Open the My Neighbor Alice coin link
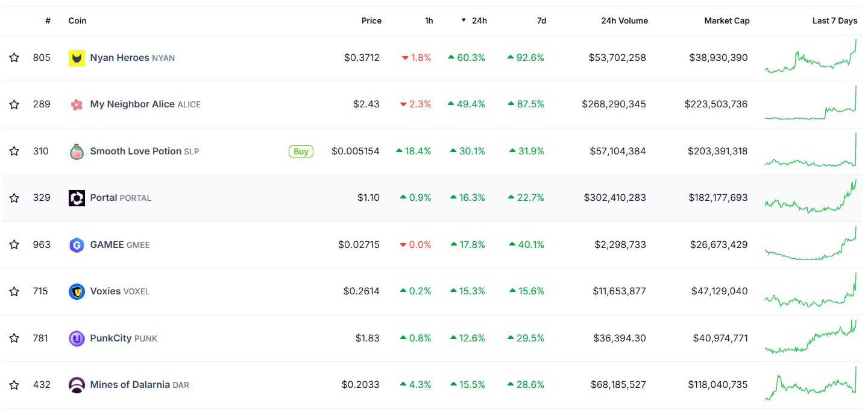868x409 pixels. [x=132, y=104]
